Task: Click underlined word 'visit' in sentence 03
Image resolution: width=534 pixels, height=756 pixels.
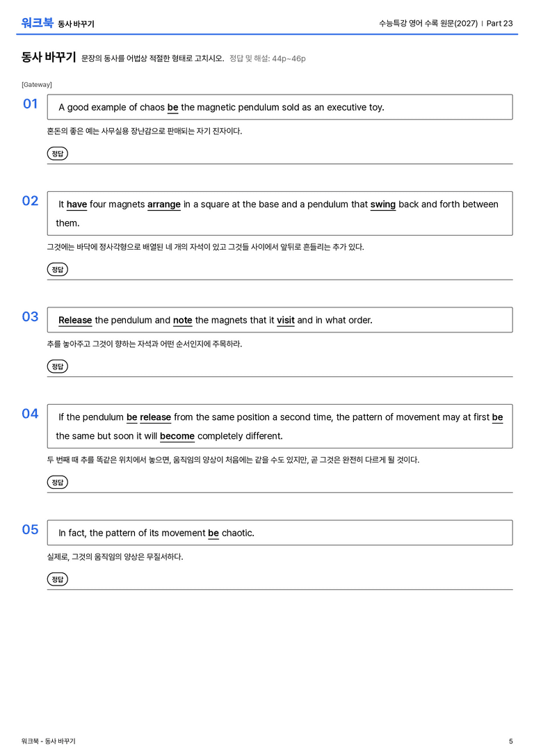Action: pos(286,320)
